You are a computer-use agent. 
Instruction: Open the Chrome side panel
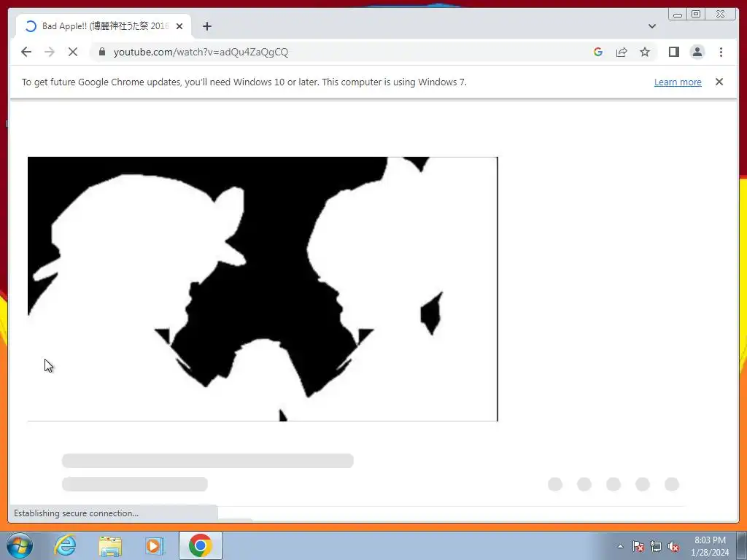[x=673, y=52]
